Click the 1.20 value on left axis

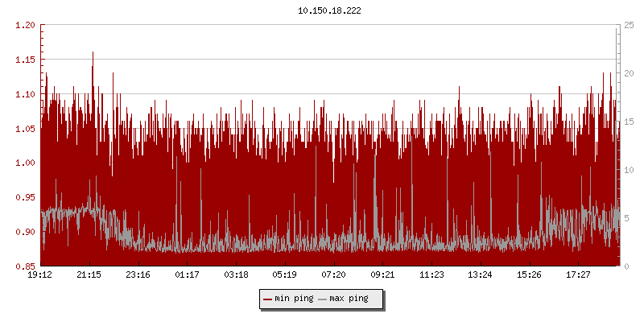26,25
